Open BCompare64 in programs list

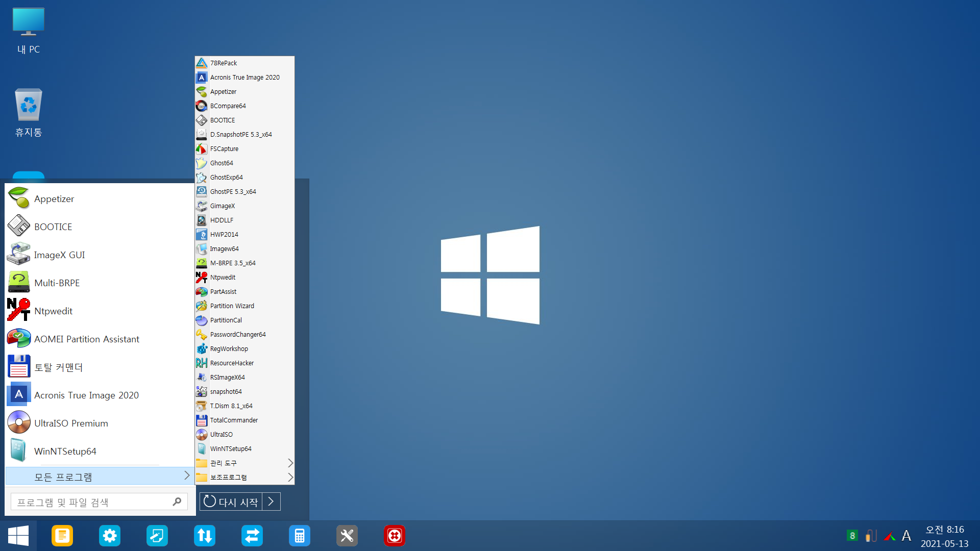click(x=244, y=106)
